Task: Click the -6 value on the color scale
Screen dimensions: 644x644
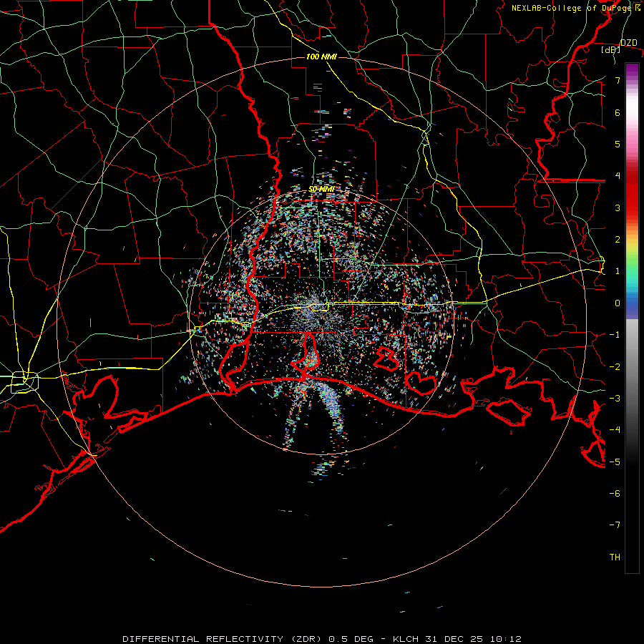Action: point(615,493)
